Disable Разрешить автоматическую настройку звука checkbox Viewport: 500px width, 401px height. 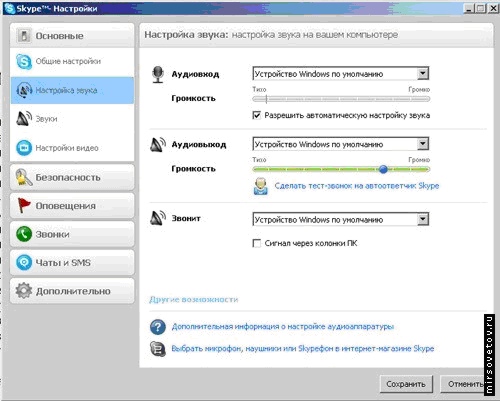click(257, 115)
